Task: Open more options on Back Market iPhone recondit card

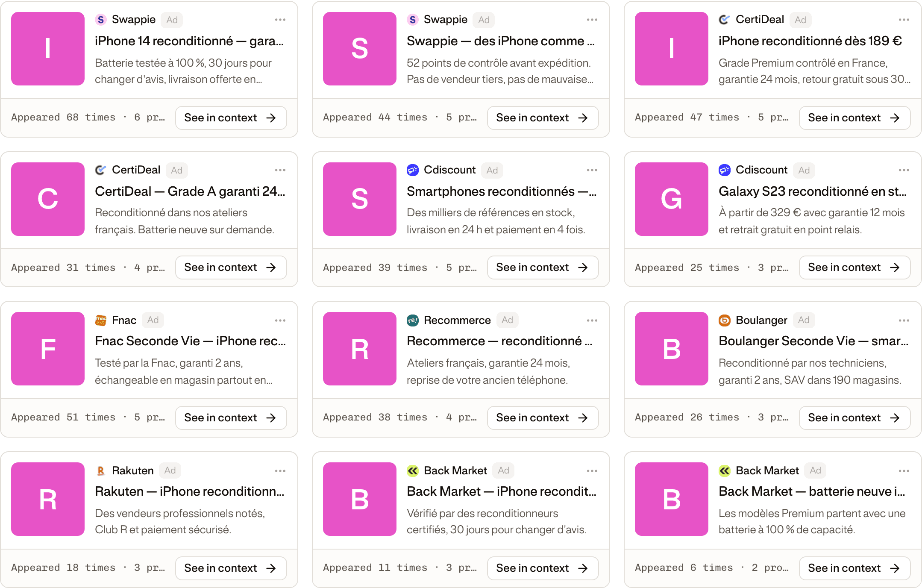Action: click(592, 471)
